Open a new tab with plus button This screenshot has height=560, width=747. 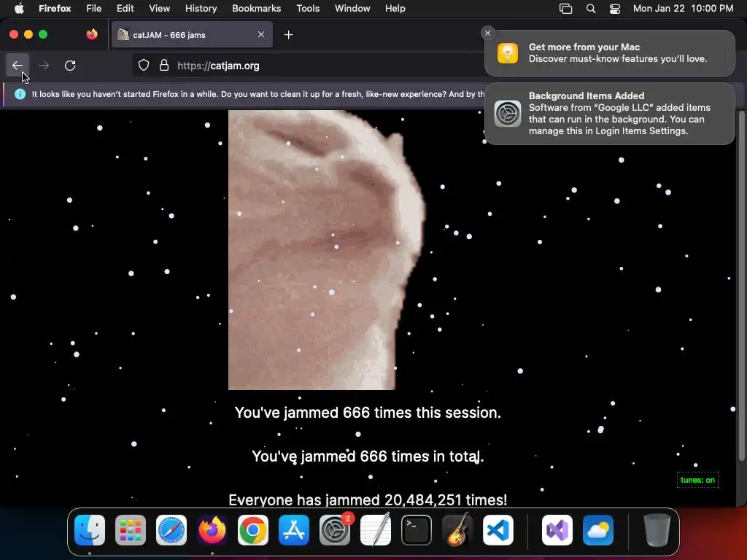pyautogui.click(x=288, y=35)
